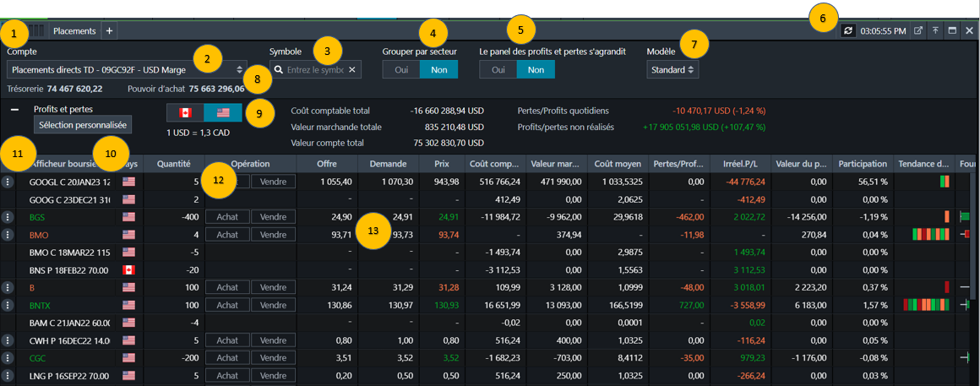Open the Modèle Standard dropdown
980x386 pixels.
pos(673,69)
